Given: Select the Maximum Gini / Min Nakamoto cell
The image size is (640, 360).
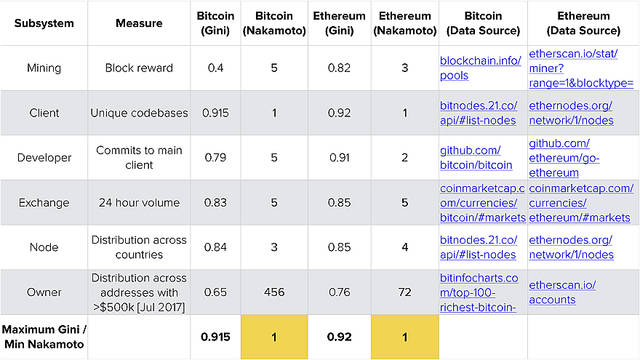Looking at the screenshot, I should [44, 337].
